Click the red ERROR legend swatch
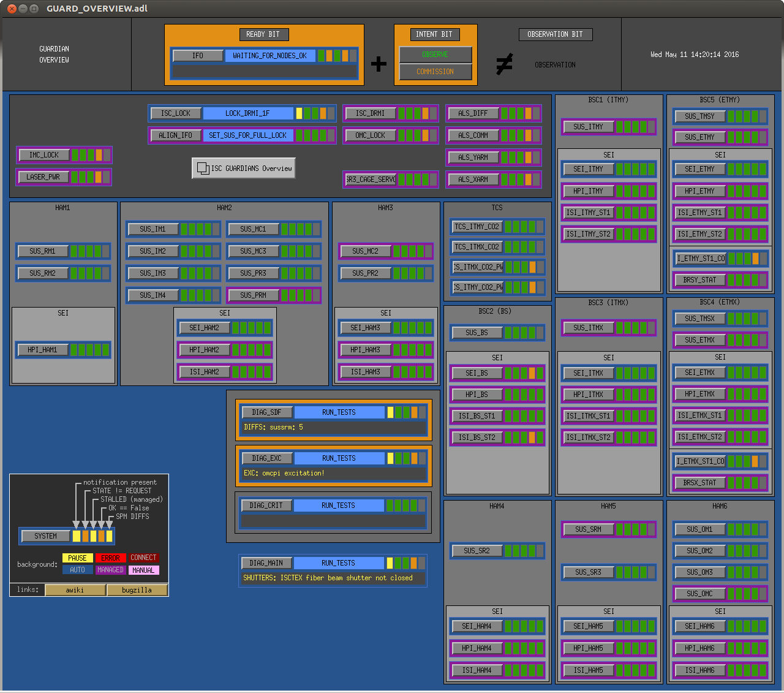The height and width of the screenshot is (693, 784). click(111, 558)
